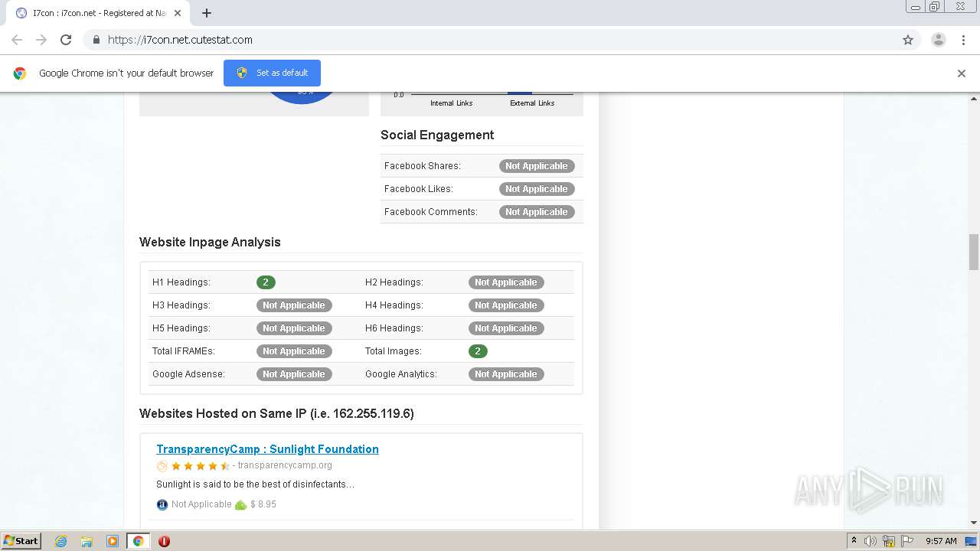Click the Internal Links chart label
The image size is (980, 551).
(x=451, y=103)
